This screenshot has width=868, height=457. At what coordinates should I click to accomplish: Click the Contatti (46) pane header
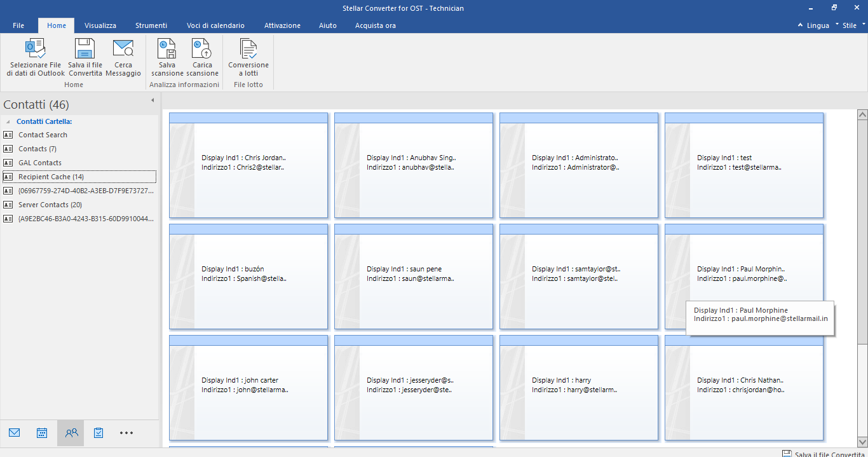pos(36,105)
